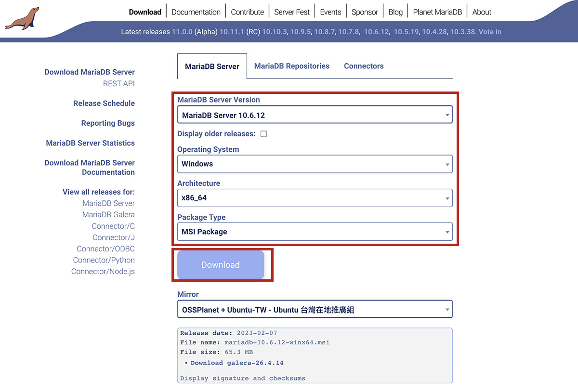Open the Reporting Bugs sidebar link
This screenshot has height=392, width=578.
coord(108,123)
